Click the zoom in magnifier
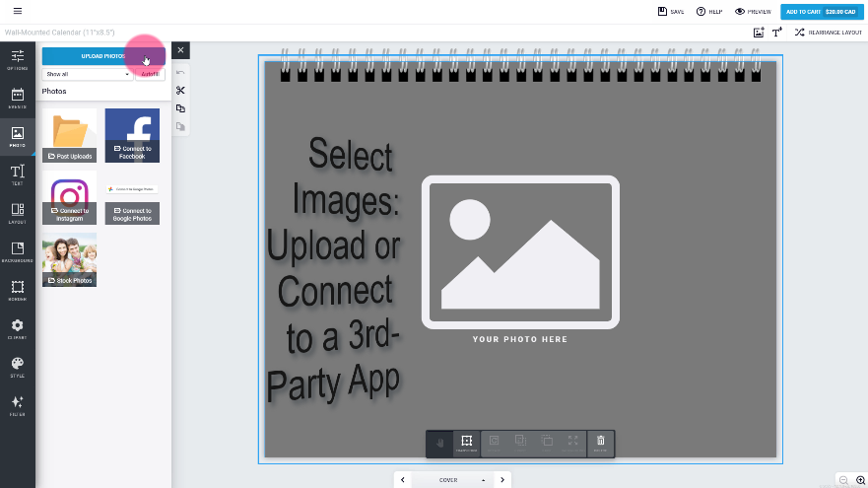This screenshot has width=868, height=488. tap(860, 480)
